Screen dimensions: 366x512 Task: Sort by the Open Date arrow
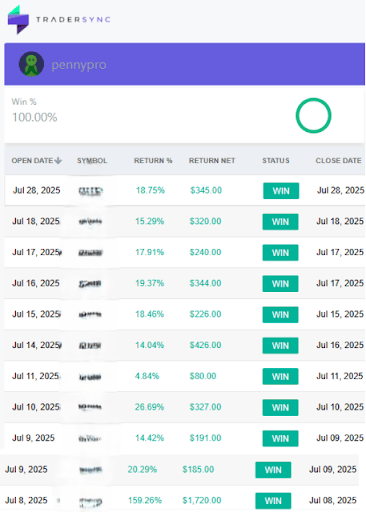tap(58, 161)
